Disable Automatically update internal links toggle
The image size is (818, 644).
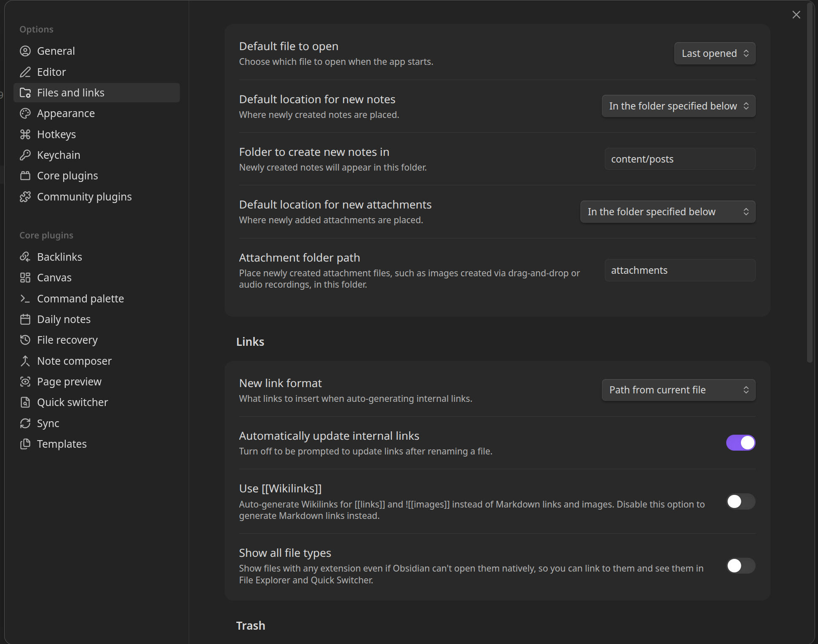coord(740,443)
